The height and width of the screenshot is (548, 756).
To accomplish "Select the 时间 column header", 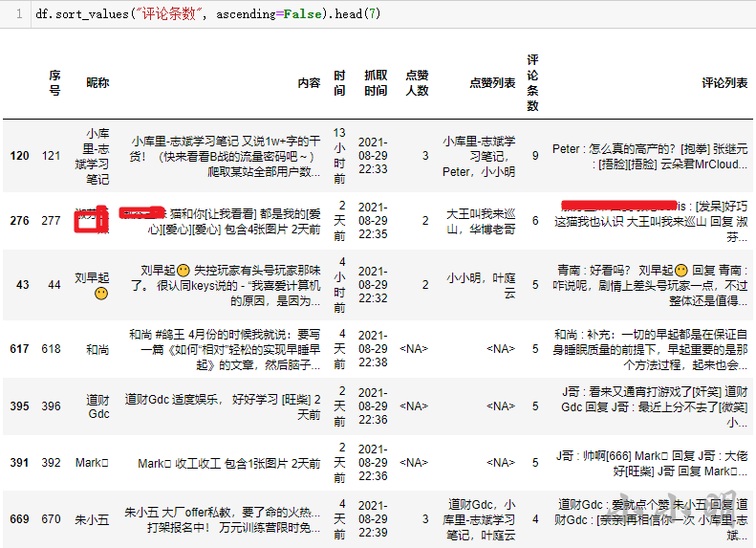I will pyautogui.click(x=339, y=83).
